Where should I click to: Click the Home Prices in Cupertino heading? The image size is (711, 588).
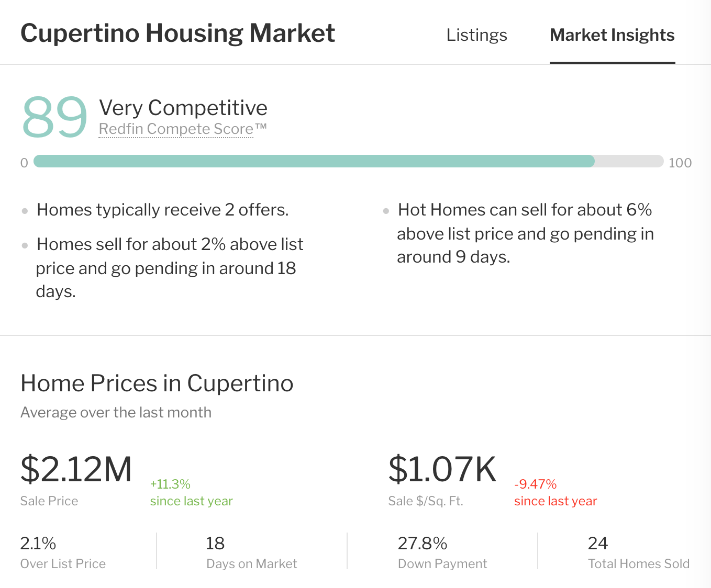click(x=157, y=383)
